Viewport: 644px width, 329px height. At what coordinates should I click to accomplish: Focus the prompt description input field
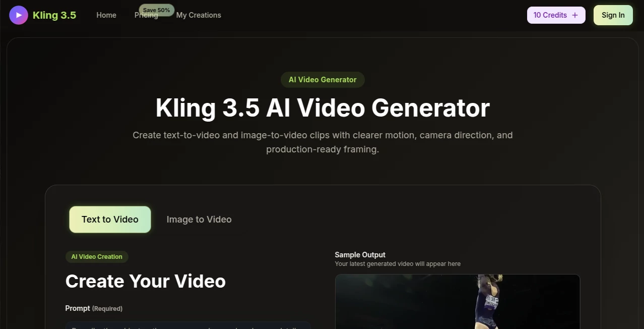coord(188,325)
